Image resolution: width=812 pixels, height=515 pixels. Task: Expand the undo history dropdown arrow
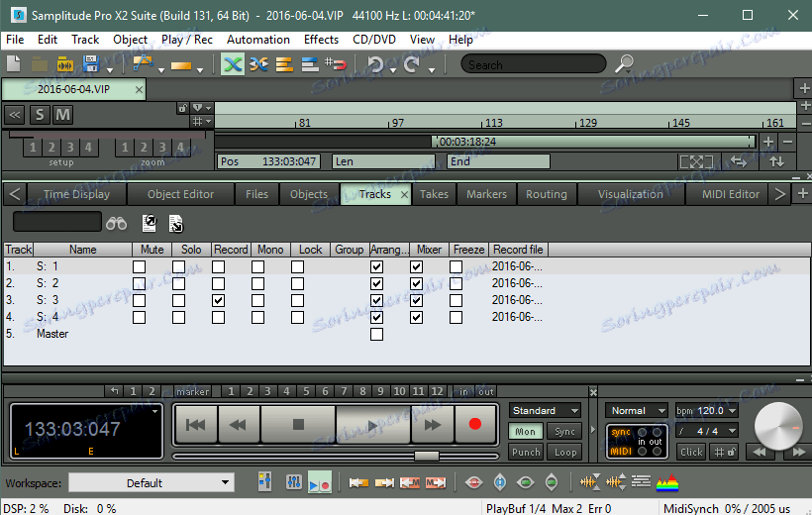393,69
